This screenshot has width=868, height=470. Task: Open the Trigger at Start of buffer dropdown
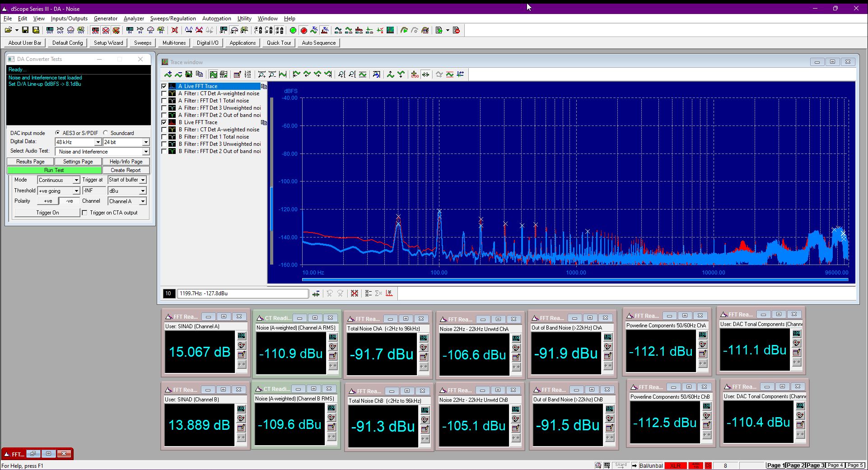[x=143, y=180]
